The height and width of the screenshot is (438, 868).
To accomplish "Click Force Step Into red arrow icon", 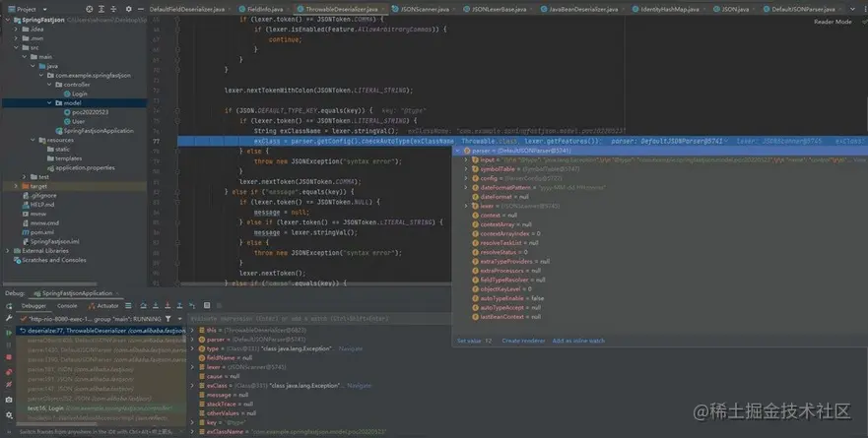I will 167,305.
